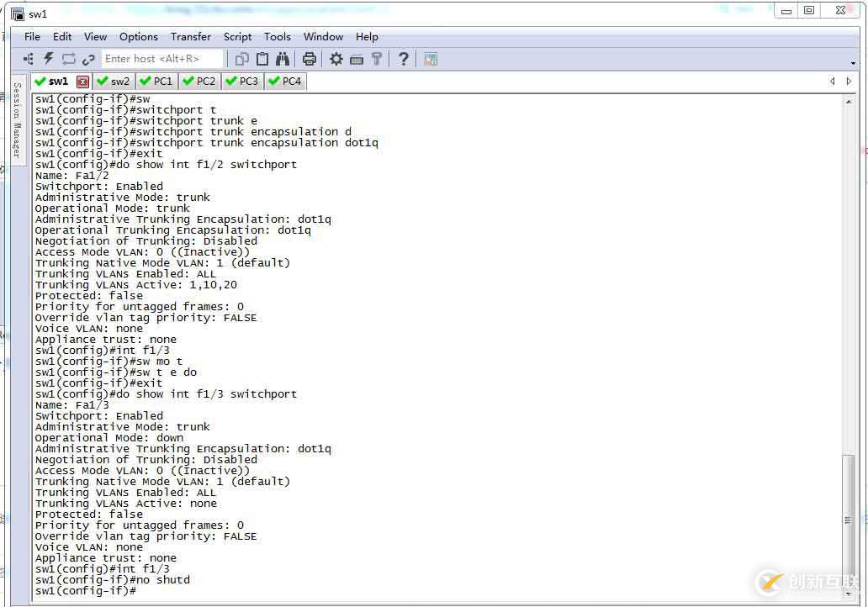The image size is (868, 607).
Task: Open the Transfer menu
Action: [x=190, y=36]
